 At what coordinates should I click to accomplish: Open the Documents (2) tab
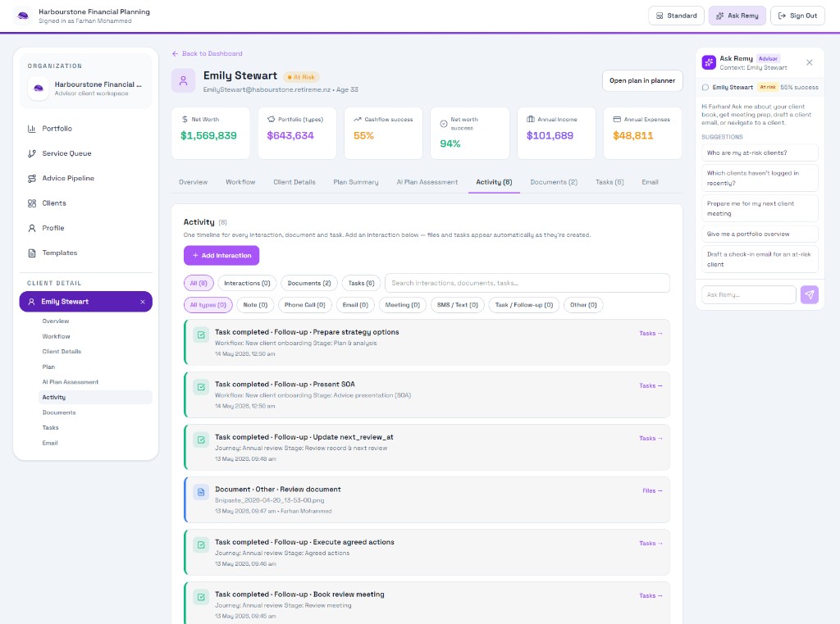(554, 183)
